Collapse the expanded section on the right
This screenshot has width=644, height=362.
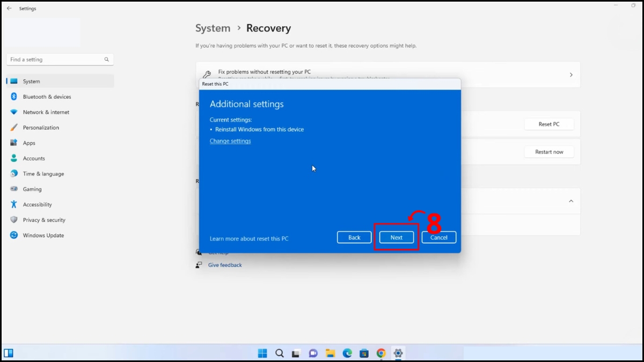point(570,201)
